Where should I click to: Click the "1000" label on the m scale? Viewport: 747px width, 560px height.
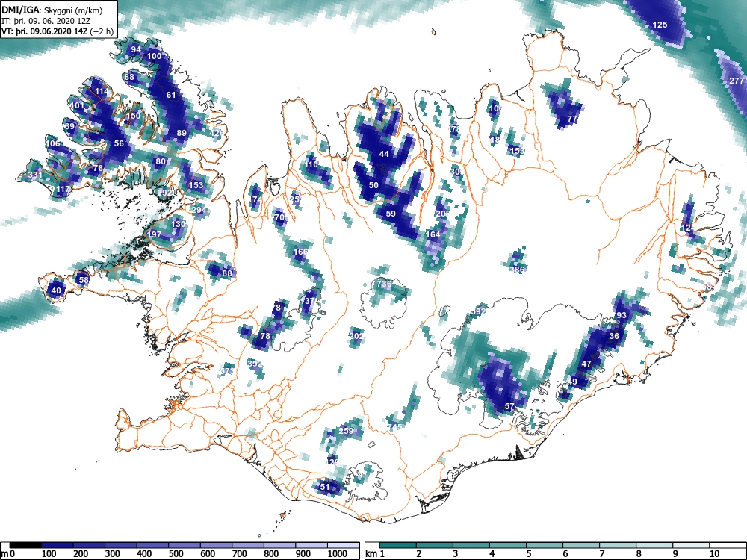[x=338, y=554]
